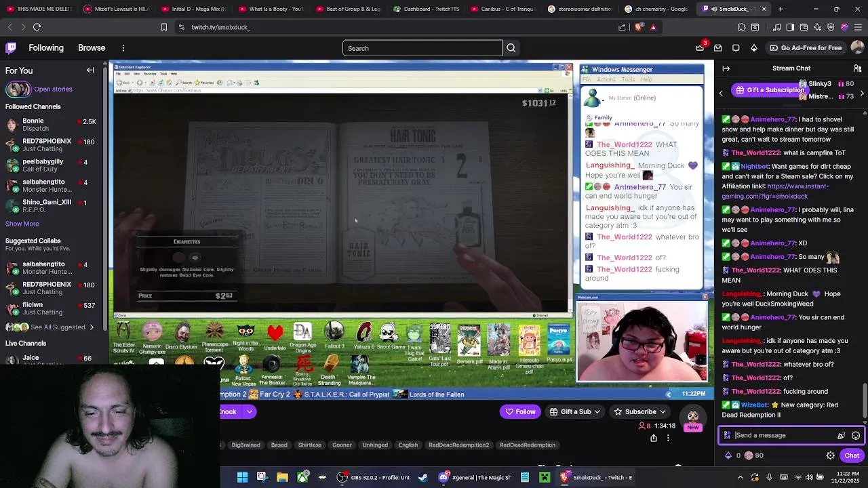
Task: Collapse the For You sidebar arrow
Action: [x=90, y=70]
